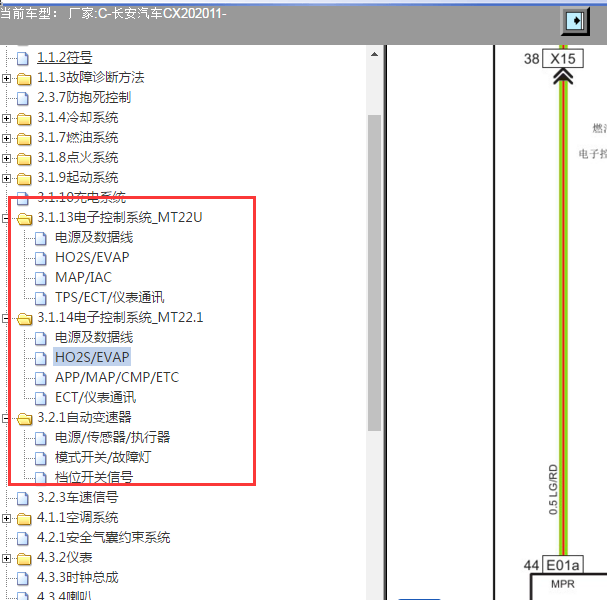Expand the 3.1.9起动系统 folder
The height and width of the screenshot is (600, 607).
pos(6,178)
